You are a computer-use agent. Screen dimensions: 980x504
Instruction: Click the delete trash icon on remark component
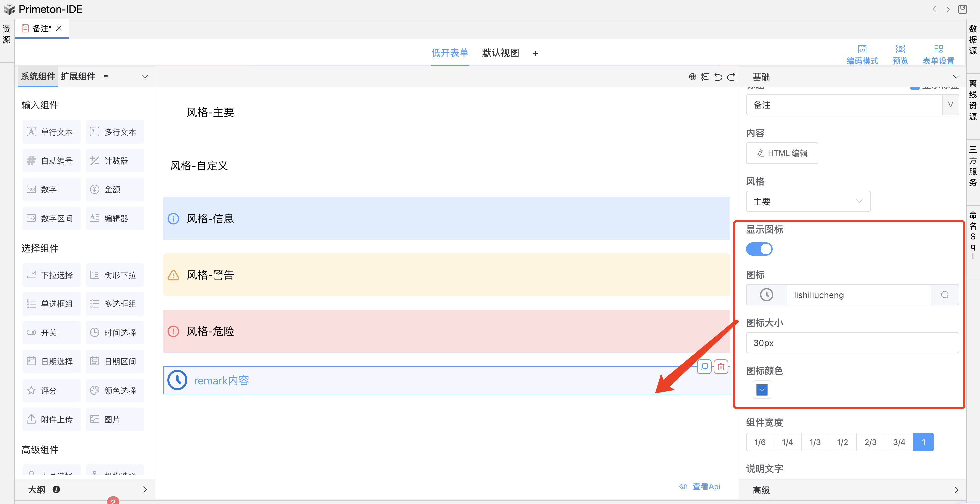[x=721, y=367]
